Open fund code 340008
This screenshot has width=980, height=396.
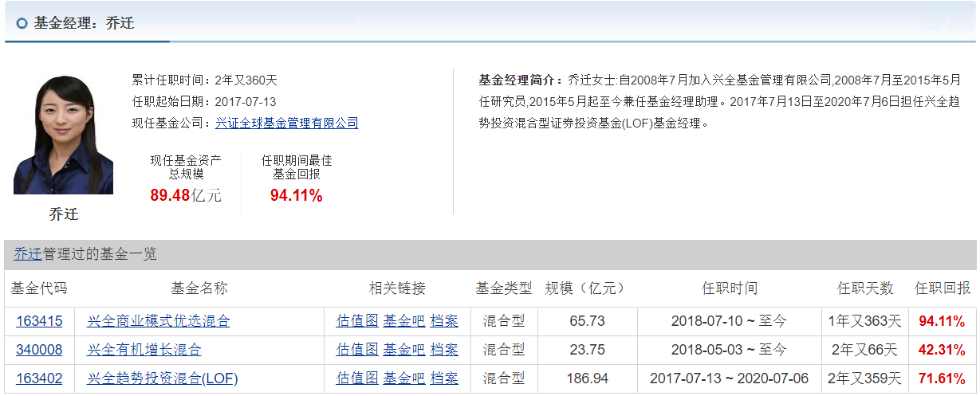(39, 349)
